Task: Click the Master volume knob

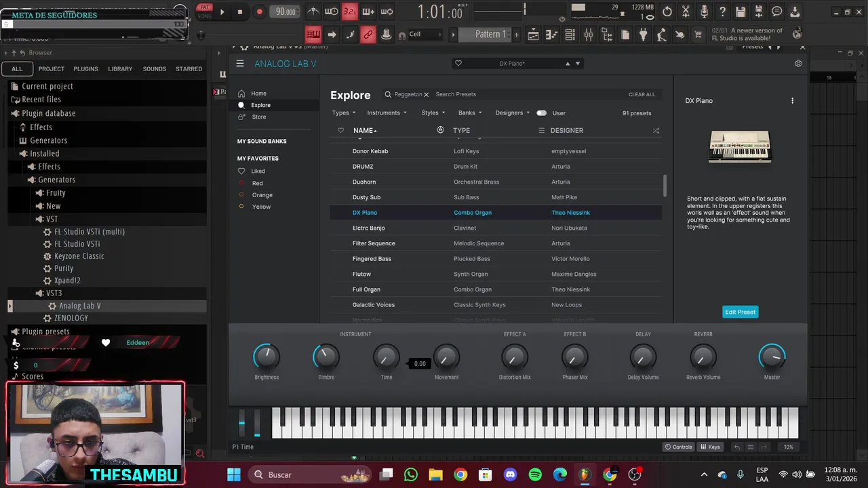Action: point(772,357)
